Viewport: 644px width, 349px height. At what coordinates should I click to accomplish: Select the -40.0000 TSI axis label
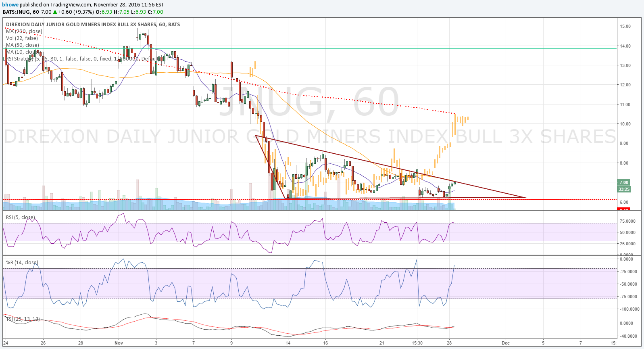coord(628,336)
